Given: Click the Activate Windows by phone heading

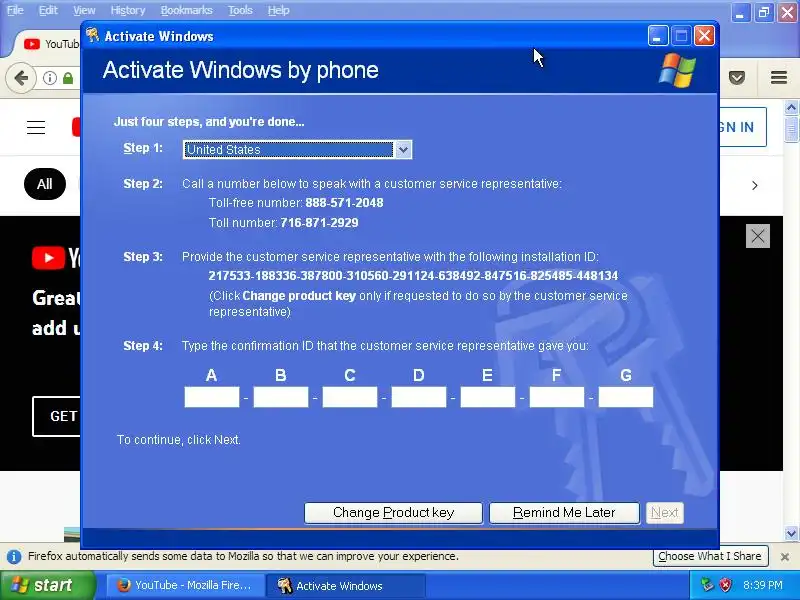Looking at the screenshot, I should tap(241, 70).
